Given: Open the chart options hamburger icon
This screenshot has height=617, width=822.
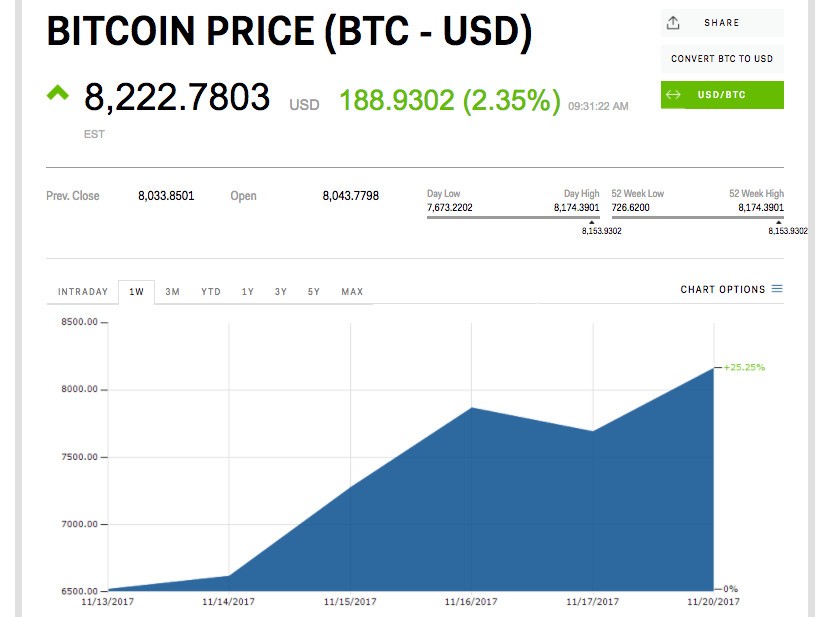Looking at the screenshot, I should click(777, 290).
